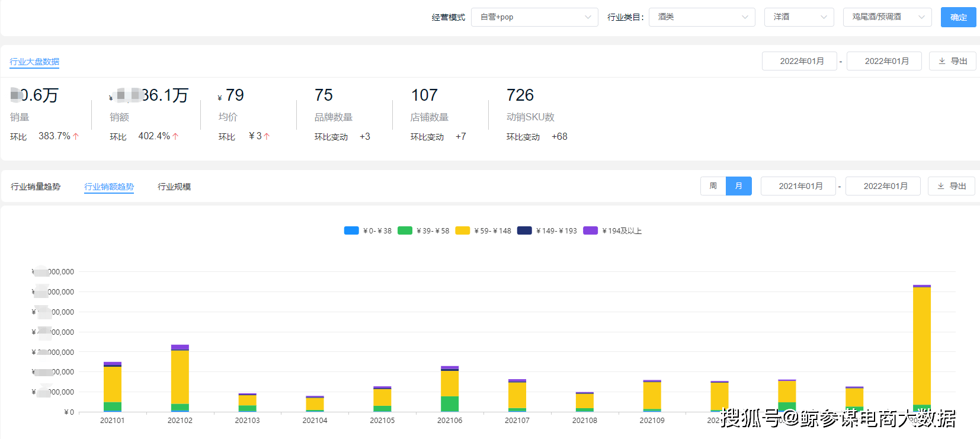Toggle the blue ¥0-¥38 legend swatch
The height and width of the screenshot is (439, 980).
[x=351, y=230]
